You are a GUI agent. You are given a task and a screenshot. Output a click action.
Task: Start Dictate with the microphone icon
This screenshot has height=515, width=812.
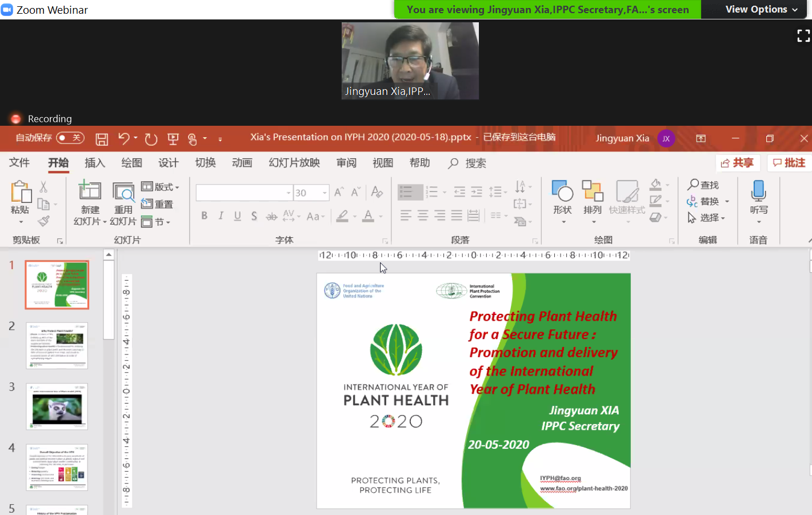pos(758,191)
